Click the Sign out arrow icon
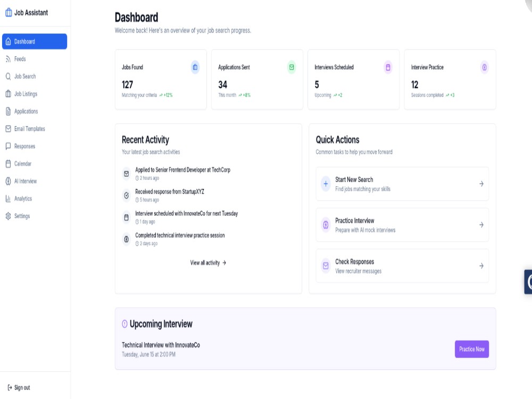 coord(10,387)
